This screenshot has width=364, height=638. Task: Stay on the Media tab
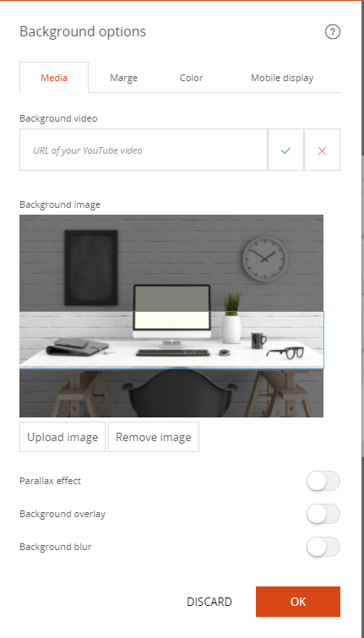(54, 77)
